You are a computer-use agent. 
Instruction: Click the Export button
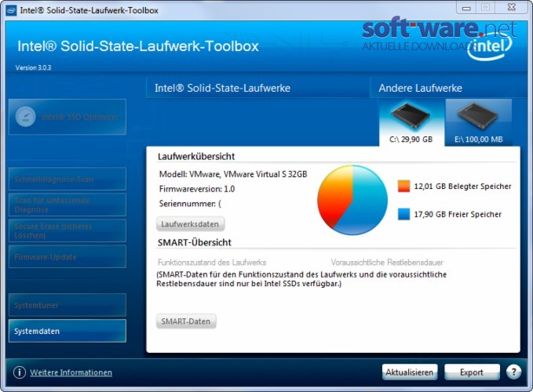pos(472,372)
